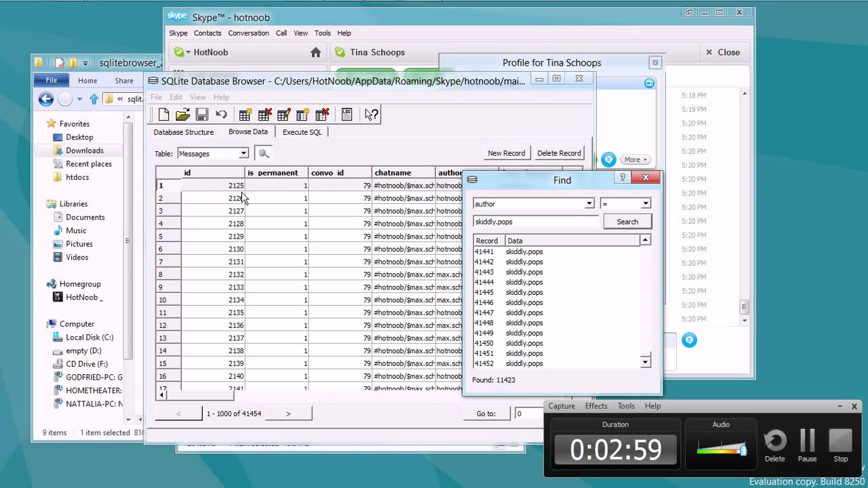This screenshot has width=868, height=488.
Task: Click Explorer back arrow button
Action: 46,99
